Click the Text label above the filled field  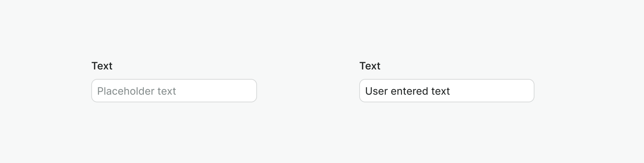(x=370, y=66)
